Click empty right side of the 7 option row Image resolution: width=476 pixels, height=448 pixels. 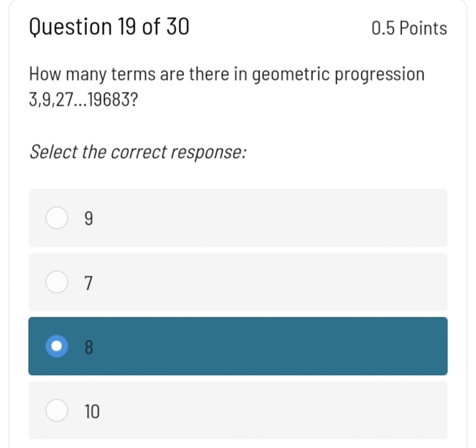(x=353, y=282)
